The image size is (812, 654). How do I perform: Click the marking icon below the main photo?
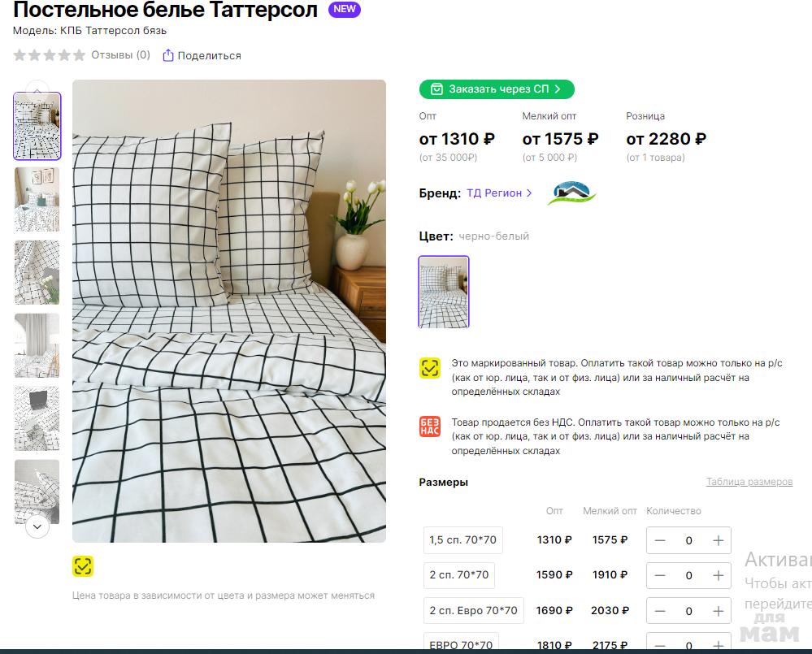pos(83,566)
